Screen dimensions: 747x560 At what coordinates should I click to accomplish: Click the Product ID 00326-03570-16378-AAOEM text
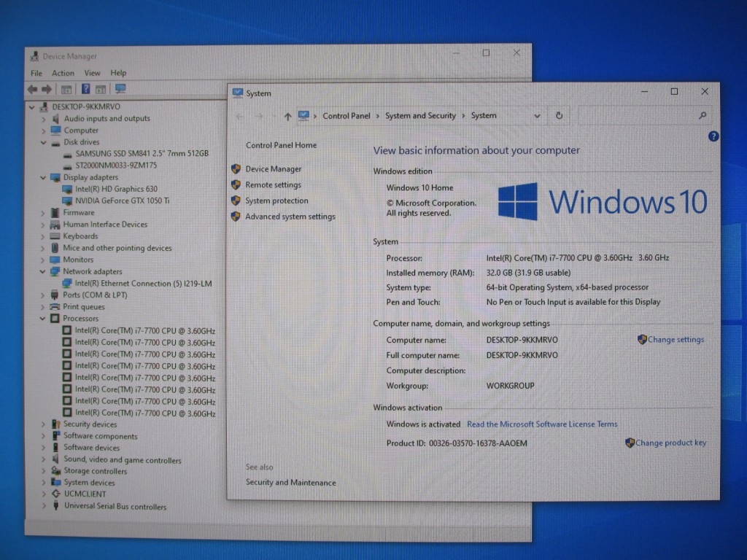click(457, 443)
